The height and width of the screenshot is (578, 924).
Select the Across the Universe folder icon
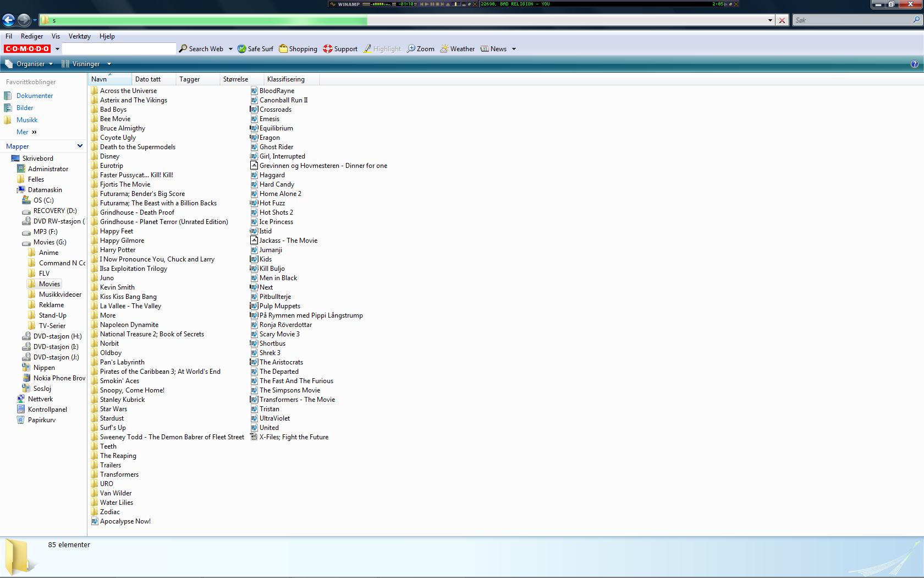point(95,91)
